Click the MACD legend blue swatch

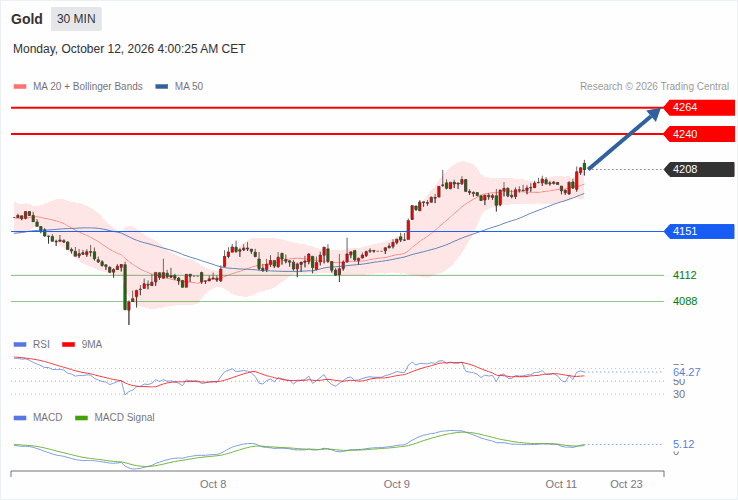[x=20, y=418]
